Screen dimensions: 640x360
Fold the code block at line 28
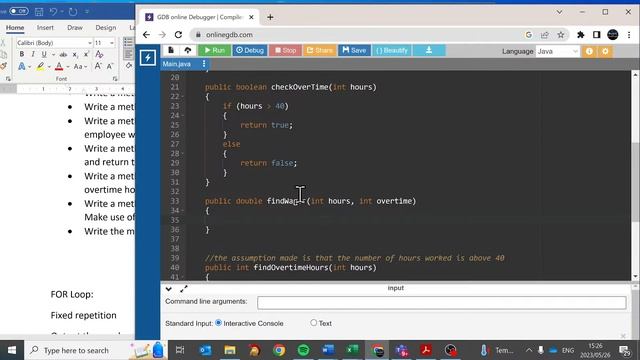182,153
